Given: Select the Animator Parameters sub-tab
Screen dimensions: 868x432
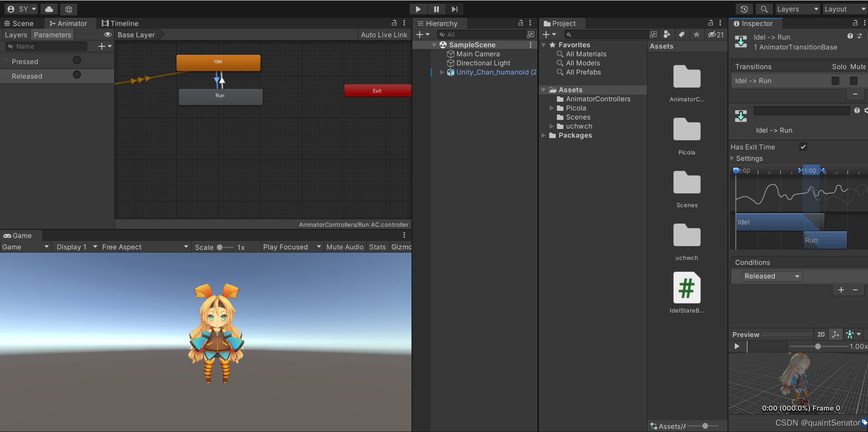Looking at the screenshot, I should [52, 35].
